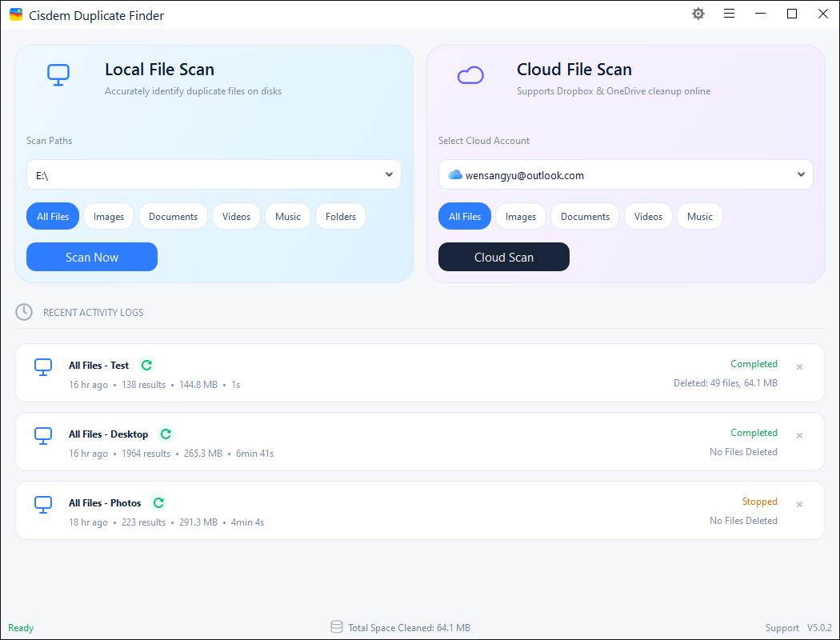
Task: Expand the cloud account dropdown arrow
Action: (801, 174)
